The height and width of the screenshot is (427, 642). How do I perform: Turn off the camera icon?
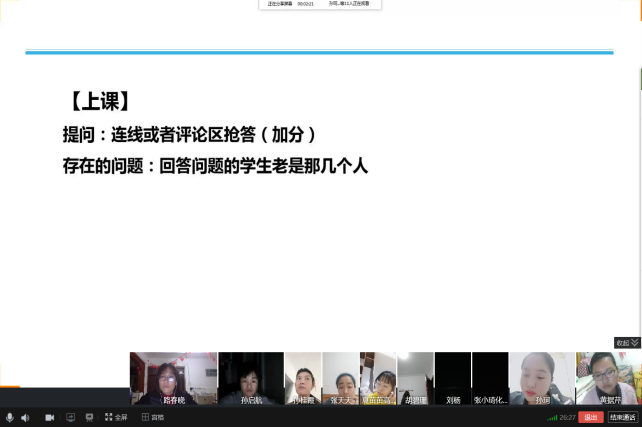tap(49, 417)
